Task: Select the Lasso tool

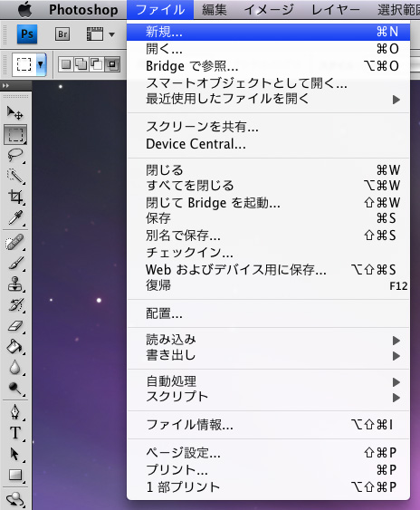Action: 15,155
